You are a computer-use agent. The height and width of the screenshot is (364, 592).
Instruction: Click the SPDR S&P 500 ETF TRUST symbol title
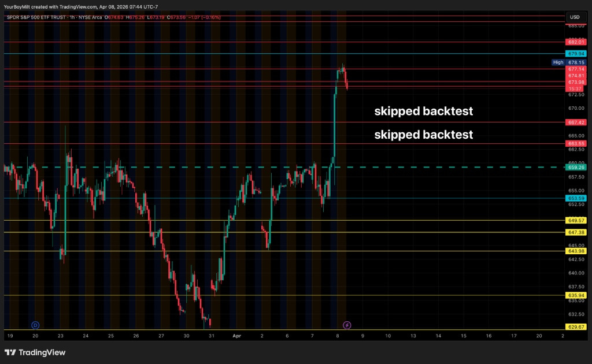[36, 17]
